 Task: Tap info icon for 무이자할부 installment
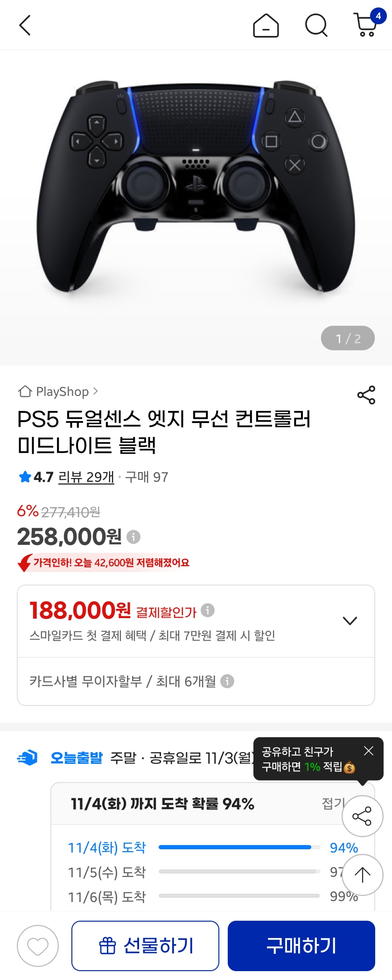(227, 681)
